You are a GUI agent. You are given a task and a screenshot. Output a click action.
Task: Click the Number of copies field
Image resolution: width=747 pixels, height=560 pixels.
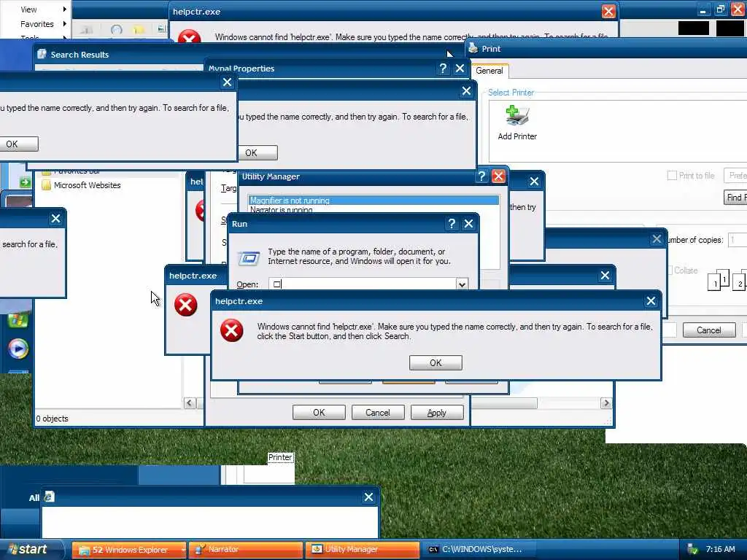737,240
